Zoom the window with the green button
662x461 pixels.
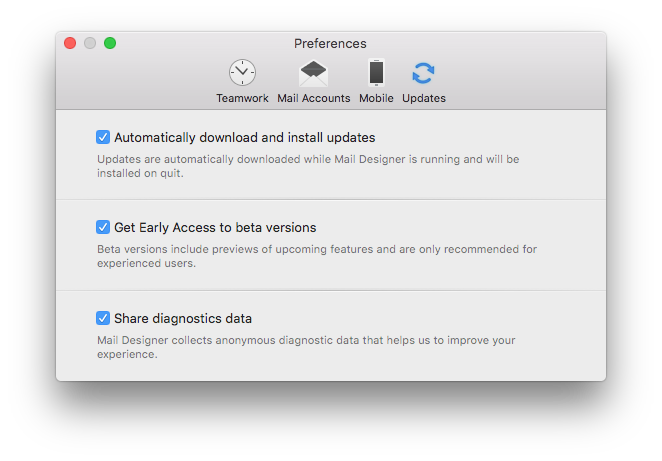[110, 43]
